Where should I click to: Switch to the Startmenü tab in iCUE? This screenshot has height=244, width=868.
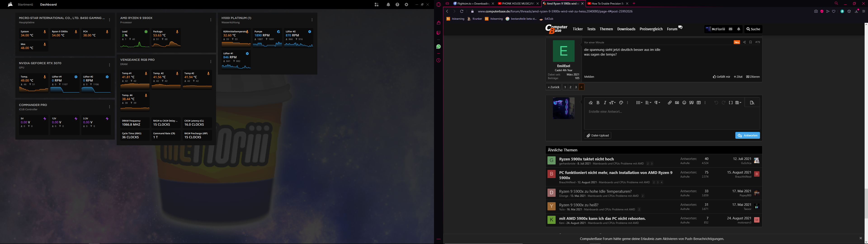[26, 5]
